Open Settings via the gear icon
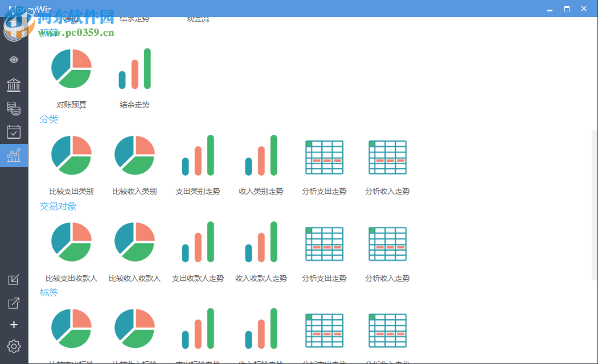This screenshot has height=364, width=598. 14,346
